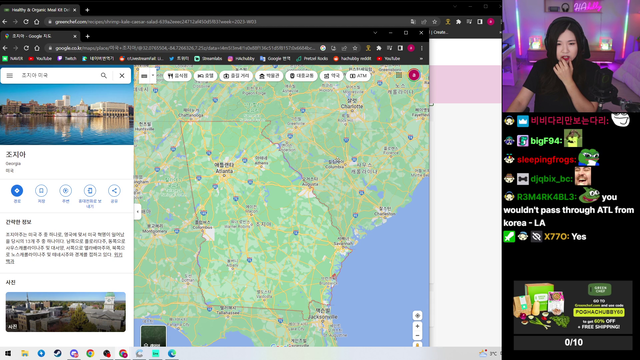Image resolution: width=640 pixels, height=360 pixels.
Task: Collapse the Maps side panel arrow
Action: 138,211
